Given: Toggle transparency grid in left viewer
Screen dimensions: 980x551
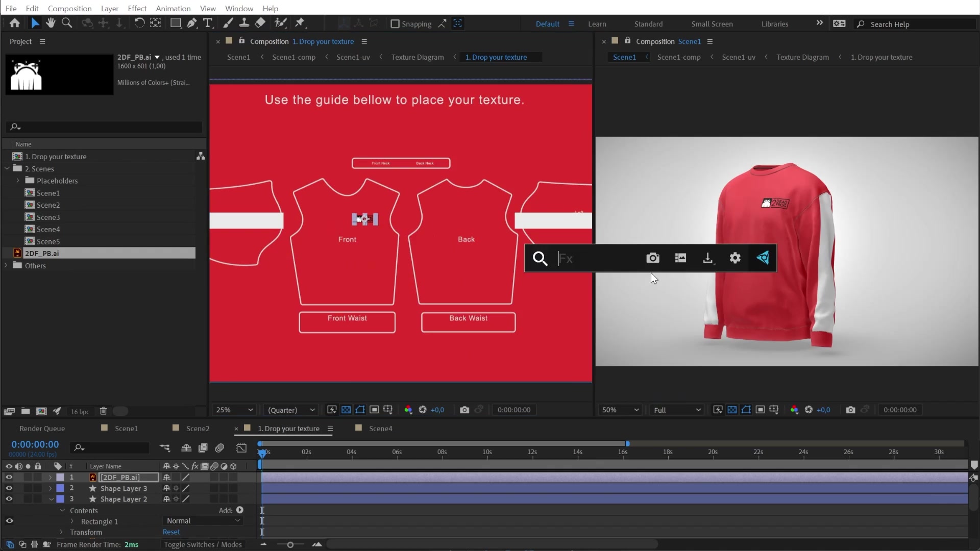Looking at the screenshot, I should click(x=346, y=410).
